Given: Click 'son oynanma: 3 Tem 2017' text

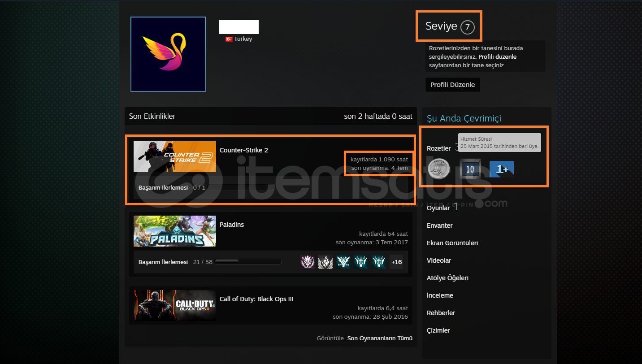Looking at the screenshot, I should pos(372,243).
